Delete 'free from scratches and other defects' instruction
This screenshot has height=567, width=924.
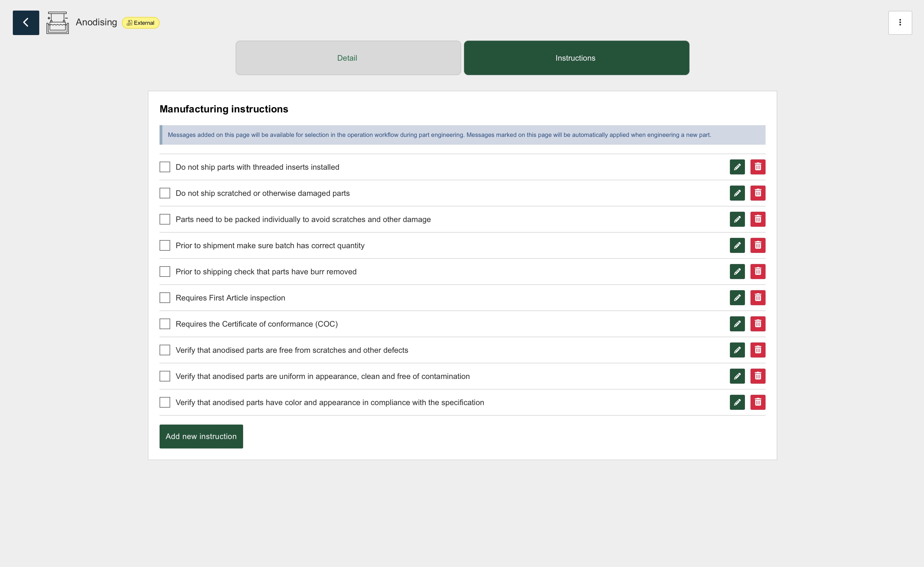758,350
